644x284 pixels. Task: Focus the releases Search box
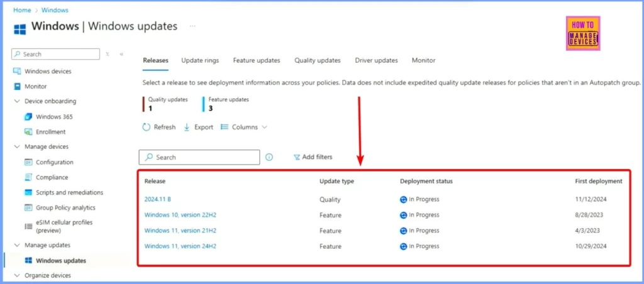[199, 157]
